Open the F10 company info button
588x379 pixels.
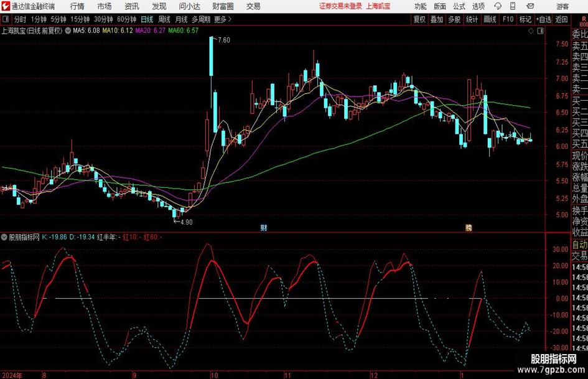coord(508,19)
